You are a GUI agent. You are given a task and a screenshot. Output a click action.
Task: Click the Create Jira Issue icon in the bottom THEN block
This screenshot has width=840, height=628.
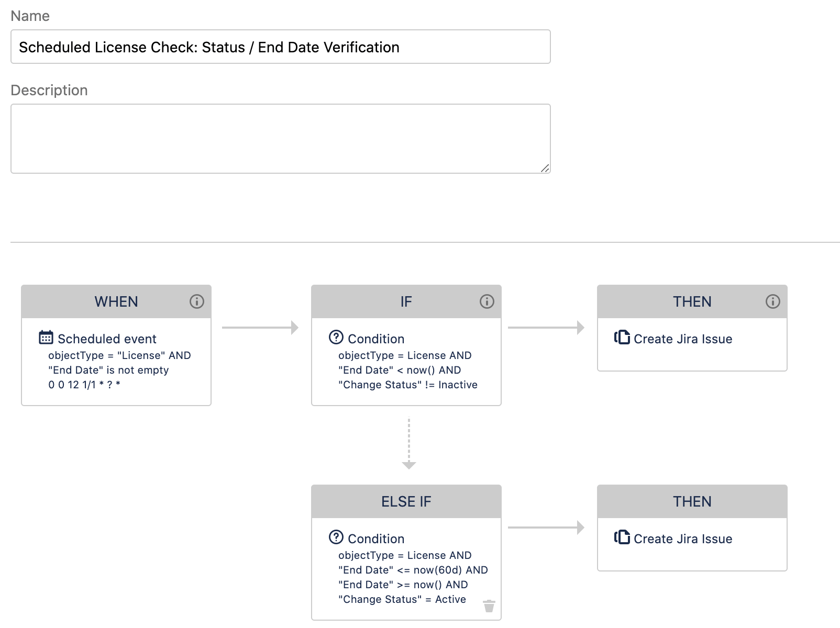click(x=621, y=538)
